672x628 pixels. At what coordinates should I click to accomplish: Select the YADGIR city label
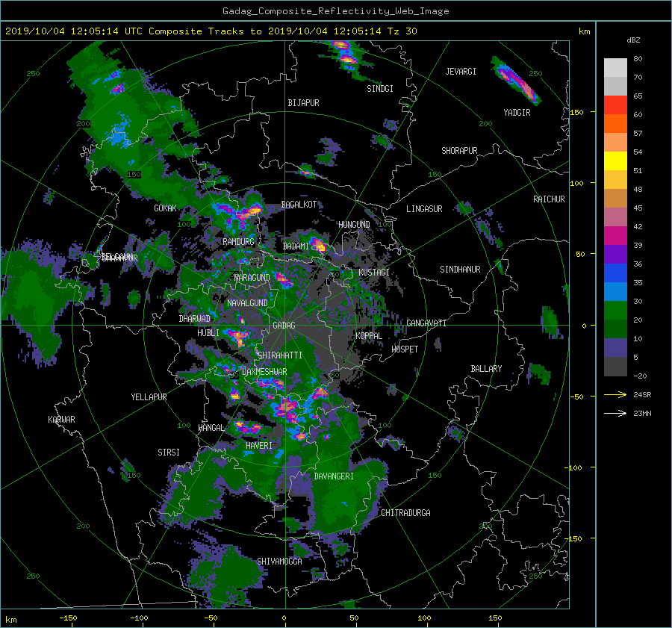coord(517,113)
